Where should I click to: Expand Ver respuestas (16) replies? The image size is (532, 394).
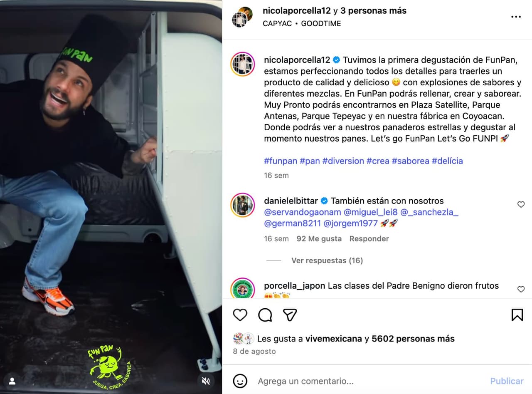click(327, 260)
